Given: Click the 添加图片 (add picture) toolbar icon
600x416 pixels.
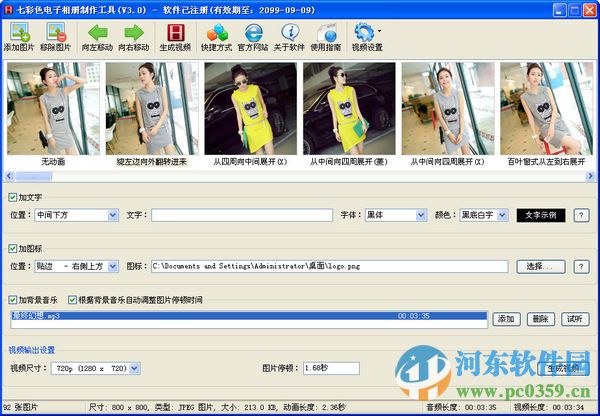Looking at the screenshot, I should pos(19,37).
